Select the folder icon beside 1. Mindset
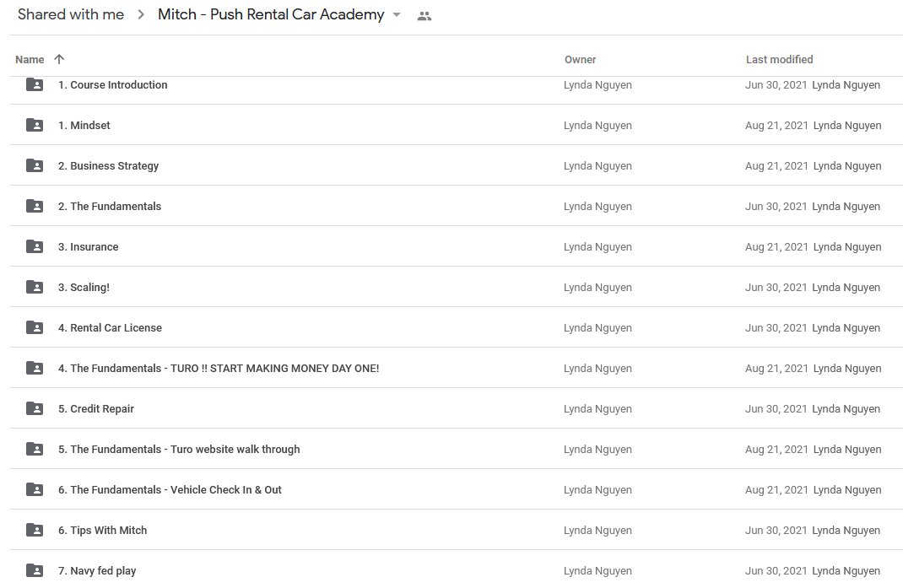This screenshot has width=903, height=588. click(35, 125)
